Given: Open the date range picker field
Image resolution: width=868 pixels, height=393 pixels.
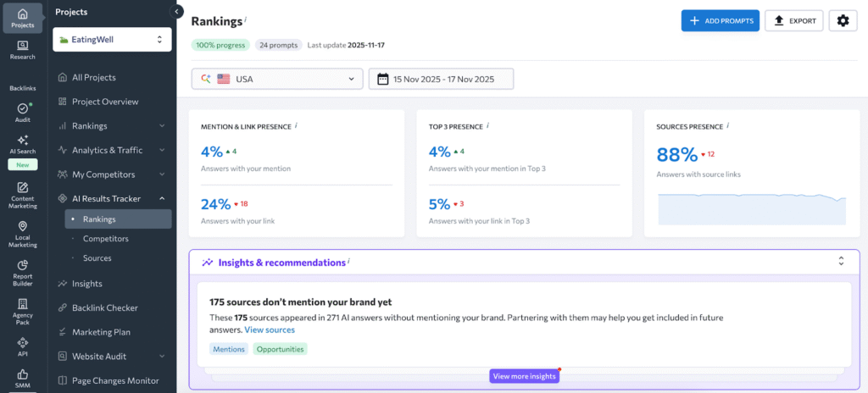Looking at the screenshot, I should [x=441, y=79].
